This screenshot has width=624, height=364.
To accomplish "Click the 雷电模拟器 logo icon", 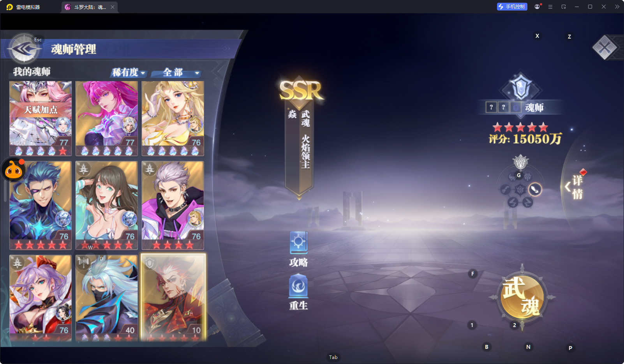I will (x=10, y=7).
